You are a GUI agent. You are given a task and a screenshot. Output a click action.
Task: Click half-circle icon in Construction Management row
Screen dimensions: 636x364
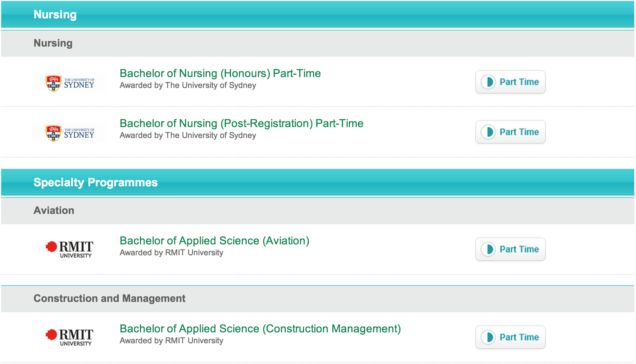(x=488, y=337)
